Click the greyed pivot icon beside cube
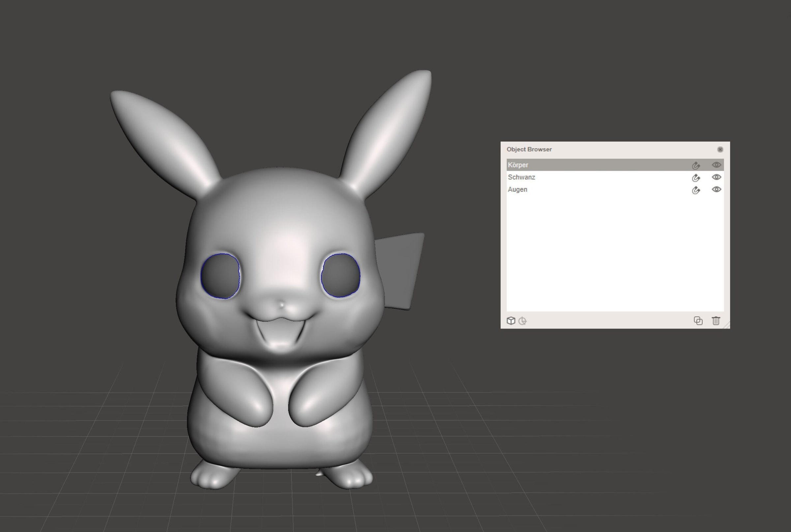 pyautogui.click(x=523, y=321)
